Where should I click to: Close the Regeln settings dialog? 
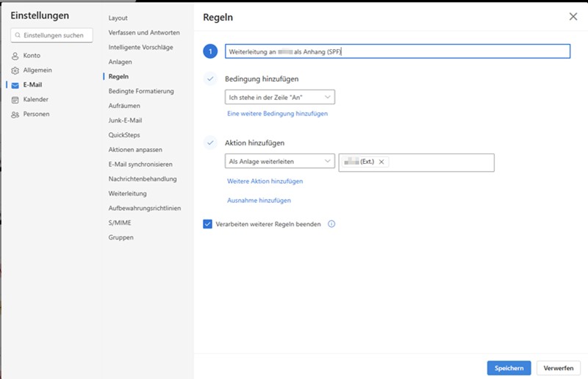[x=573, y=16]
